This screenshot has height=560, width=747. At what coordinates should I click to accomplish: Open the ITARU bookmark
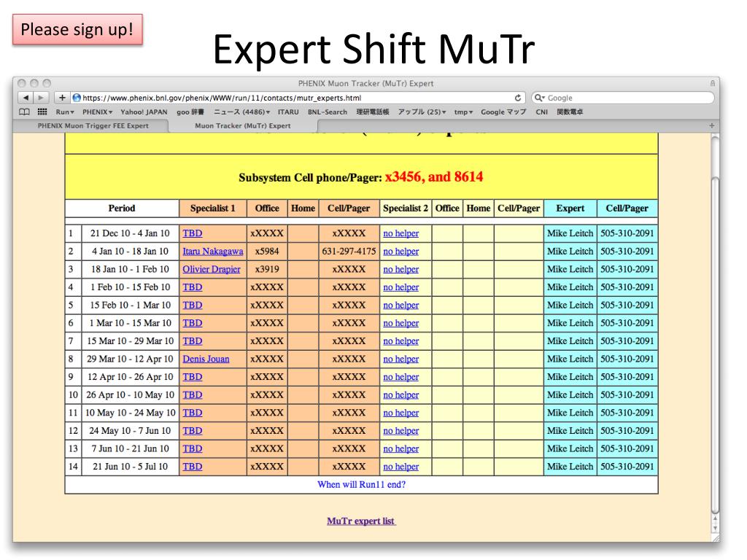(x=288, y=112)
